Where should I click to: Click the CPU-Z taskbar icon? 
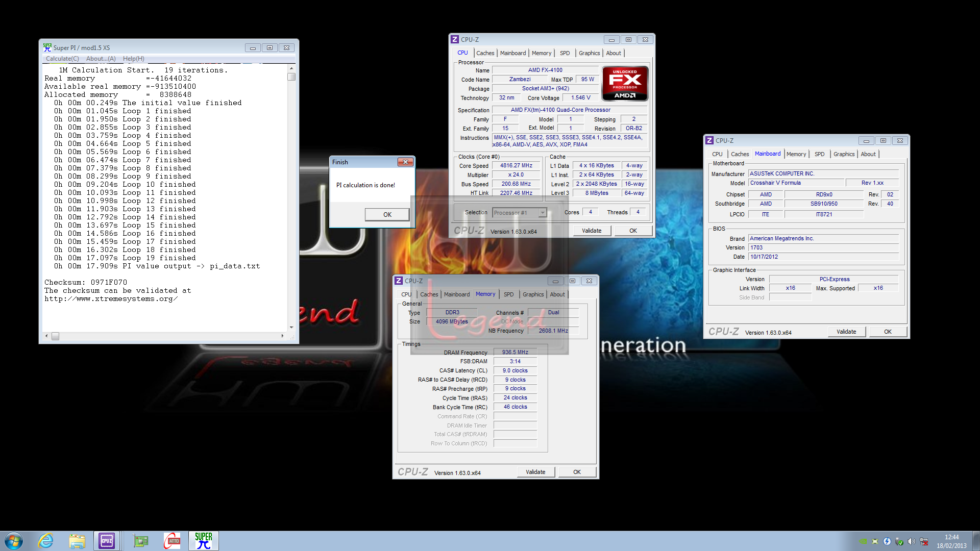click(x=107, y=541)
